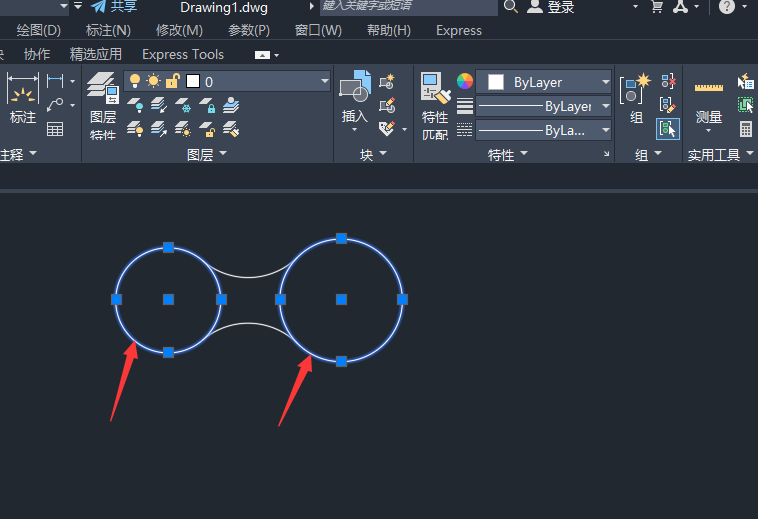
Task: Click the Ungroup icon with red X
Action: pos(668,81)
